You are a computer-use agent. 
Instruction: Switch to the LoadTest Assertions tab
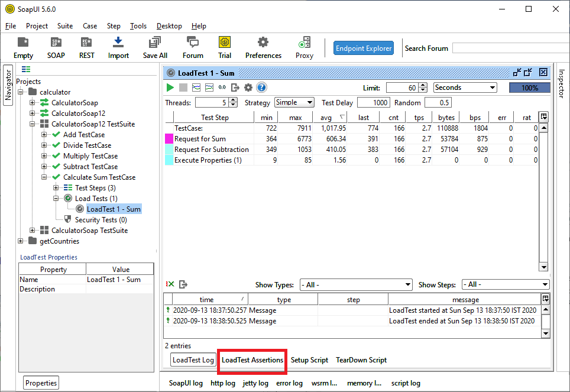(x=252, y=359)
